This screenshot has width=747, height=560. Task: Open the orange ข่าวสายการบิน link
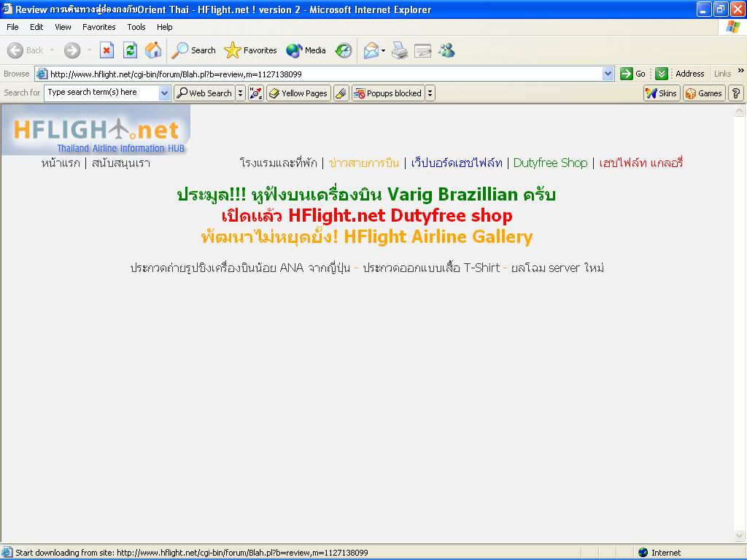coord(364,163)
